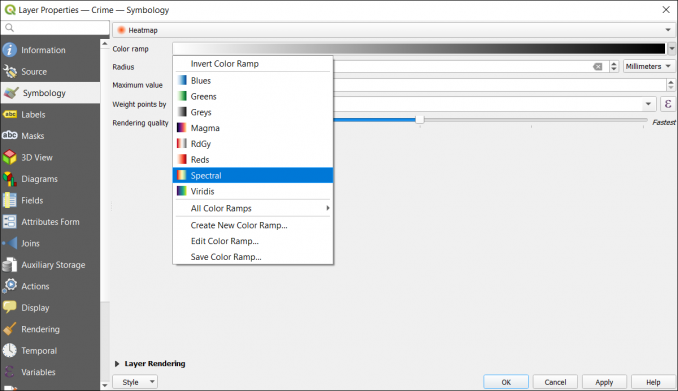The image size is (678, 391).
Task: Click the OK button
Action: 506,382
